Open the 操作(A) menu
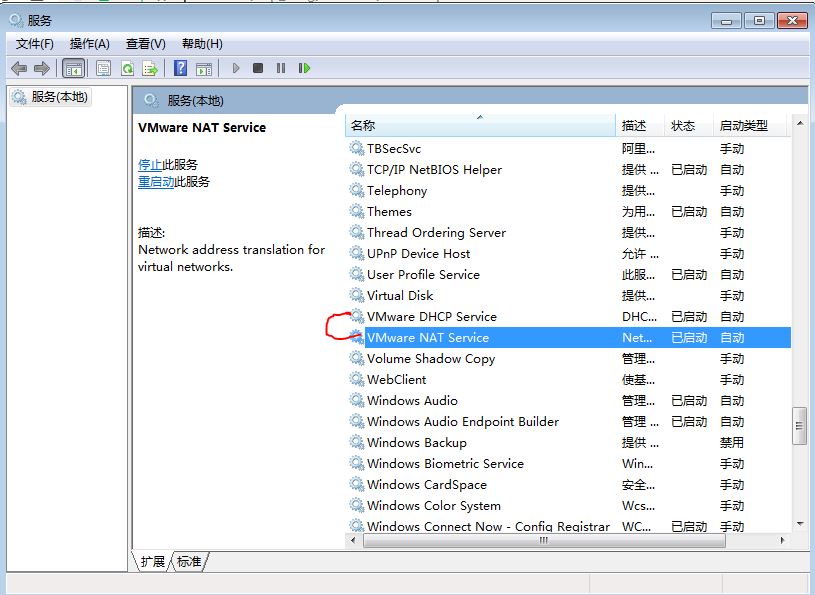This screenshot has height=595, width=815. [x=89, y=44]
